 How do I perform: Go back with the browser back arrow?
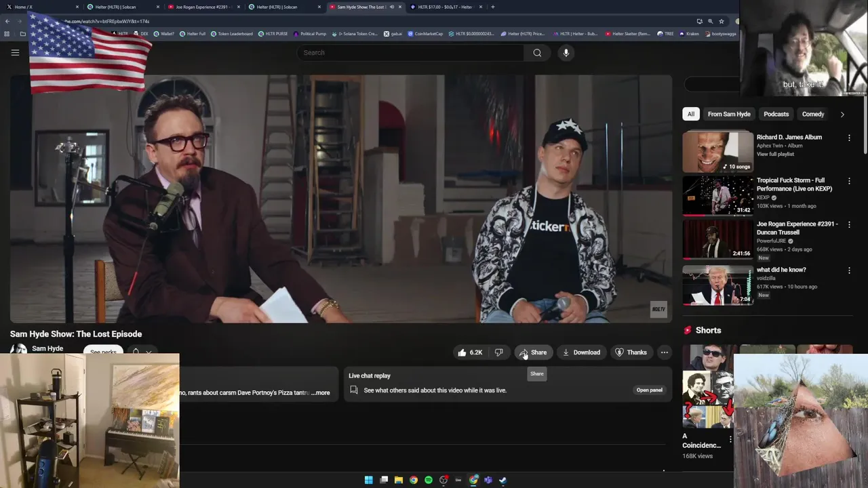coord(7,21)
